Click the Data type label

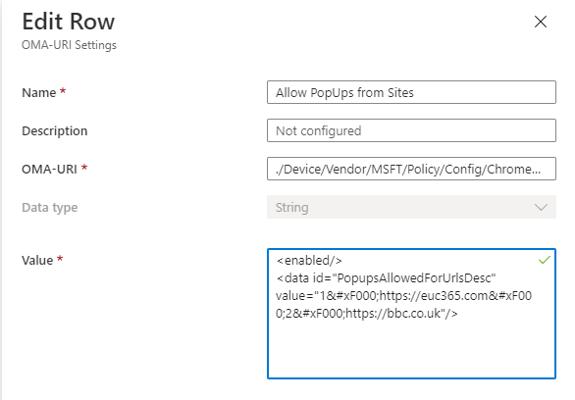point(50,208)
